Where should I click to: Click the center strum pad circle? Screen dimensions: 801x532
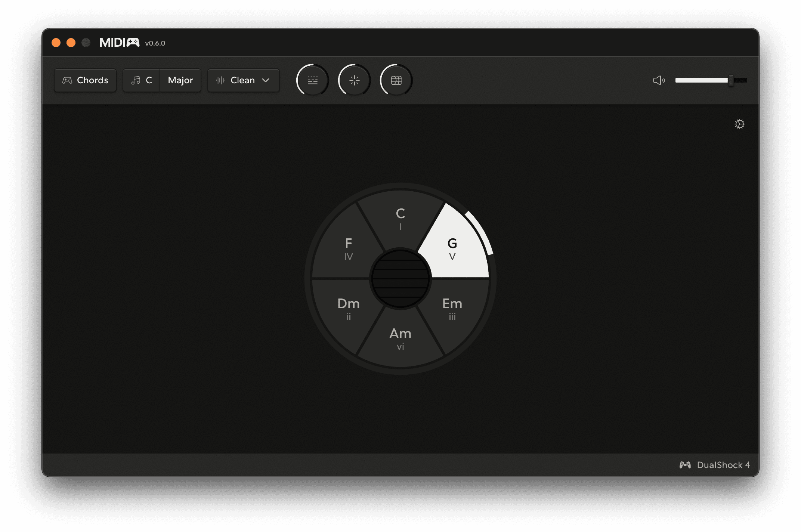click(x=400, y=279)
